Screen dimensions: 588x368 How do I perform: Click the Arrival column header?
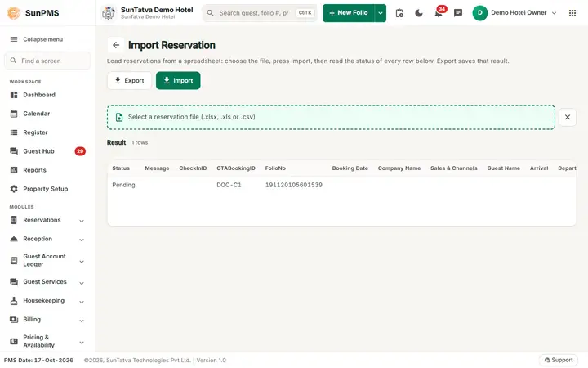pyautogui.click(x=539, y=168)
